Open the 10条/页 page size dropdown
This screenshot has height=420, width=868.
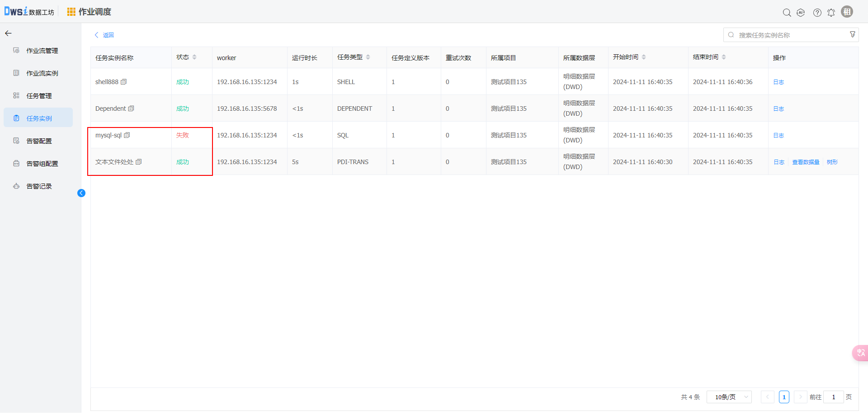(729, 397)
